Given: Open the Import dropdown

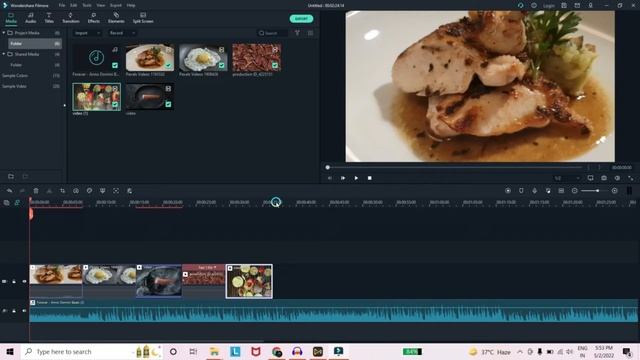Looking at the screenshot, I should pos(87,33).
